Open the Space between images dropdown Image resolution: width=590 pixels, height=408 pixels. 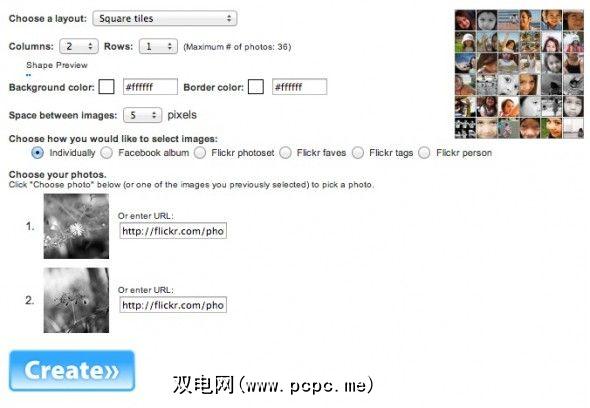143,115
